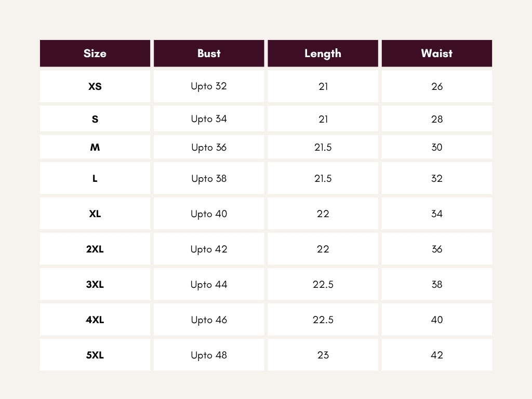Viewport: 532px width, 399px height.
Task: Click the Upto 46 bust cell
Action: (209, 320)
